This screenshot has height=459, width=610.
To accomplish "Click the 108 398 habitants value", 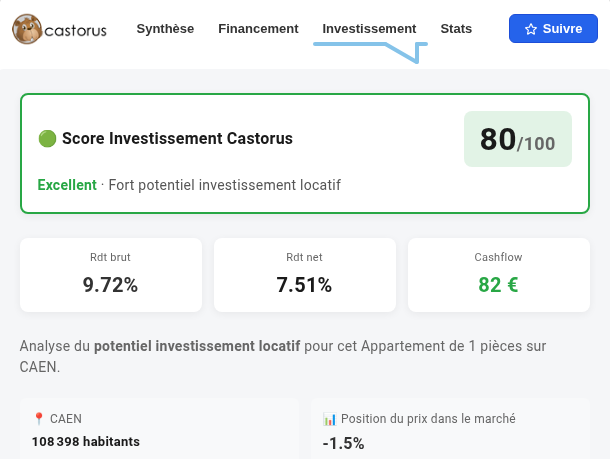I will tap(86, 442).
